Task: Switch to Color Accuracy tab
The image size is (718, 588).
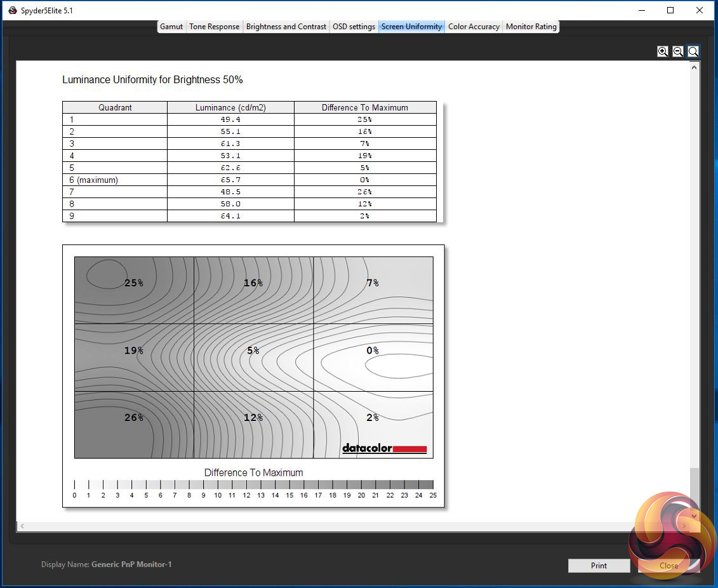Action: pyautogui.click(x=474, y=27)
